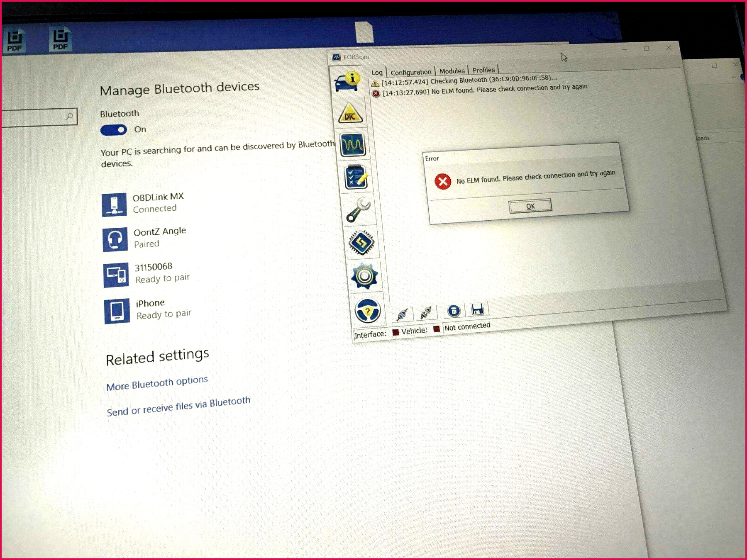
Task: Open More Bluetooth options link
Action: point(157,383)
